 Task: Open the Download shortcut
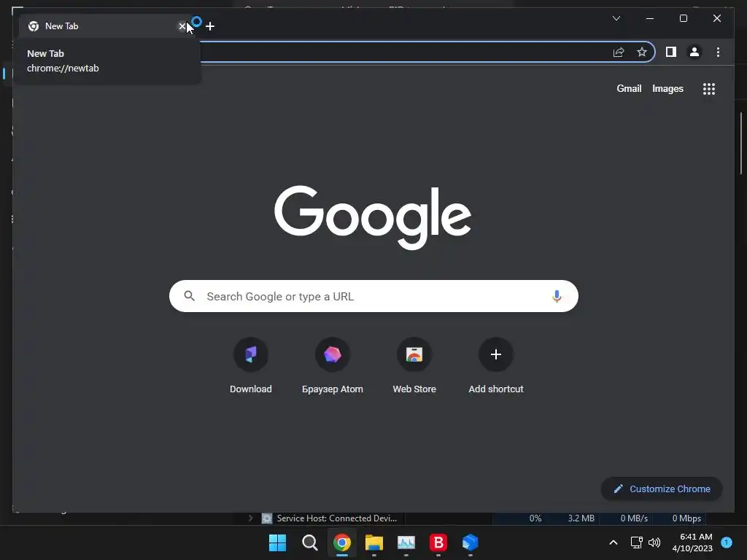tap(251, 366)
